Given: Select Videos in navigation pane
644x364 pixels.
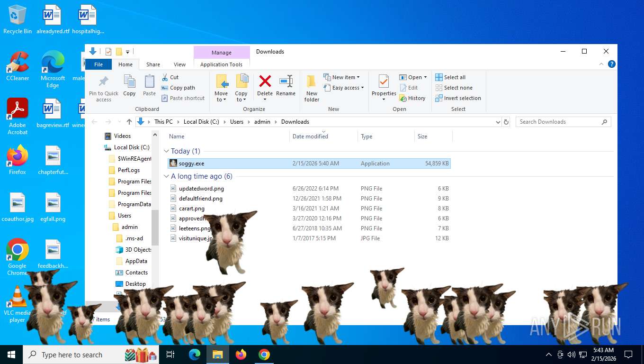Looking at the screenshot, I should [x=122, y=136].
